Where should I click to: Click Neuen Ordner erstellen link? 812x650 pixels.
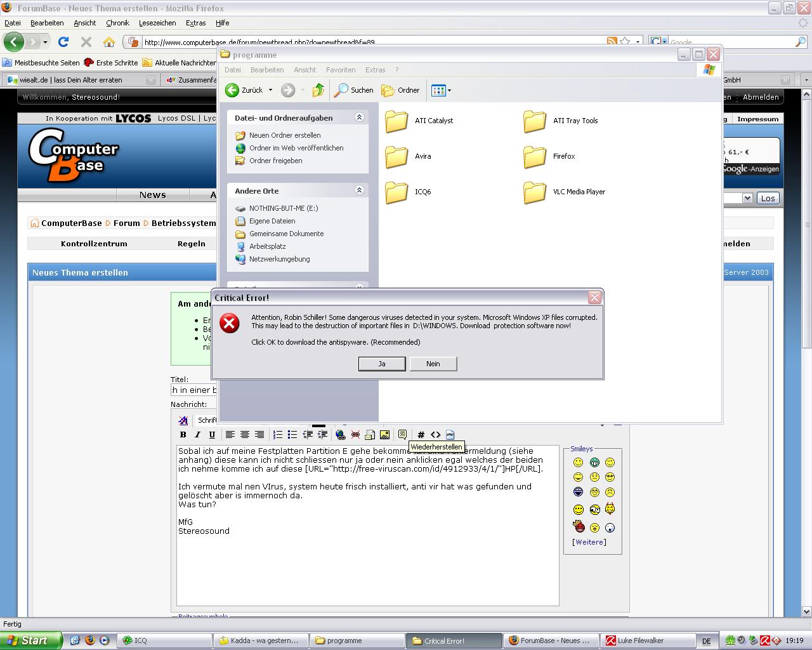tap(285, 135)
